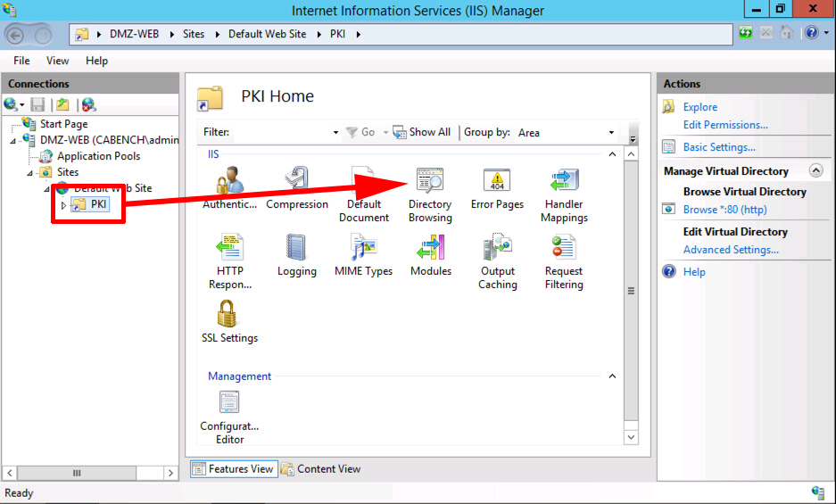
Task: Select the PKI virtual directory
Action: (98, 204)
